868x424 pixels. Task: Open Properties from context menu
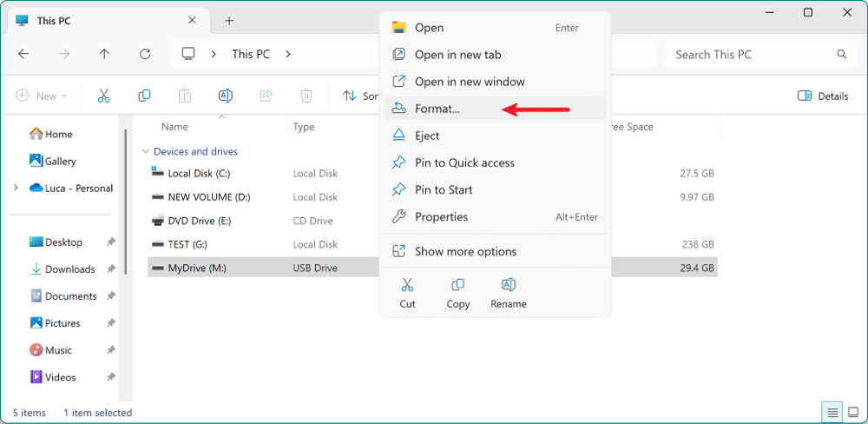tap(495, 216)
